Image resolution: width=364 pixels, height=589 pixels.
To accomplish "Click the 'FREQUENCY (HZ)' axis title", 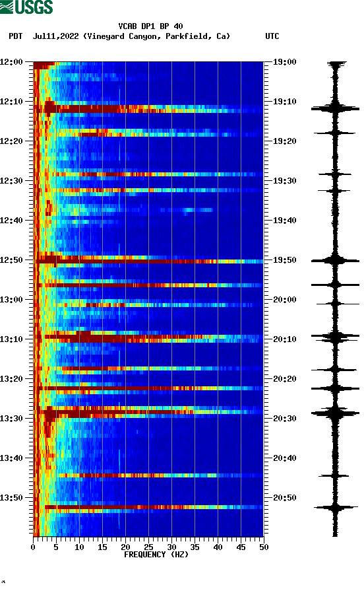I will coord(156,555).
